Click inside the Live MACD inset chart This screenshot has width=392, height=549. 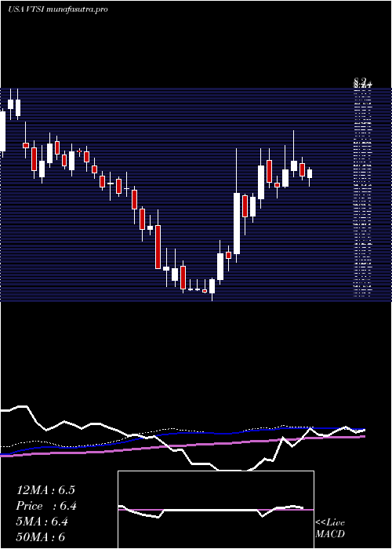pos(216,510)
